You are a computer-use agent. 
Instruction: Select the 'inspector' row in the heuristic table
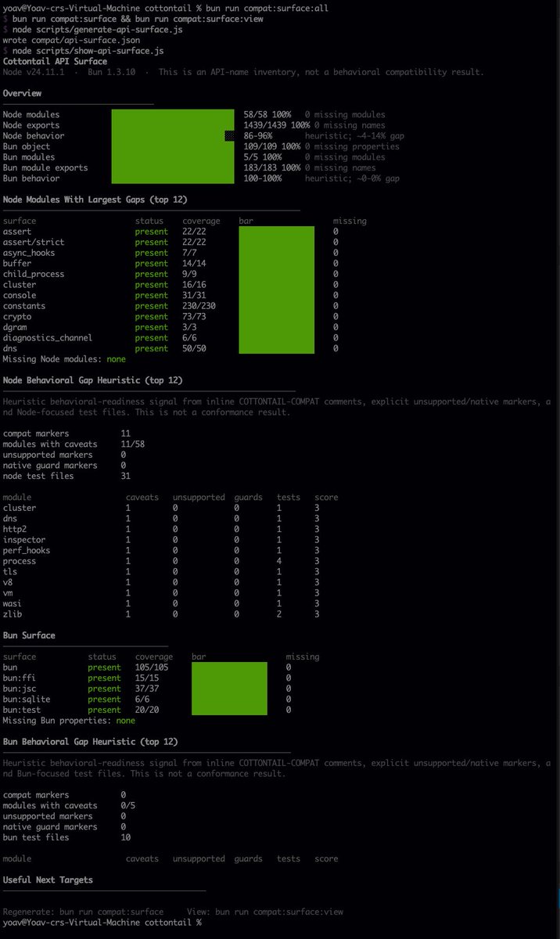coord(160,539)
